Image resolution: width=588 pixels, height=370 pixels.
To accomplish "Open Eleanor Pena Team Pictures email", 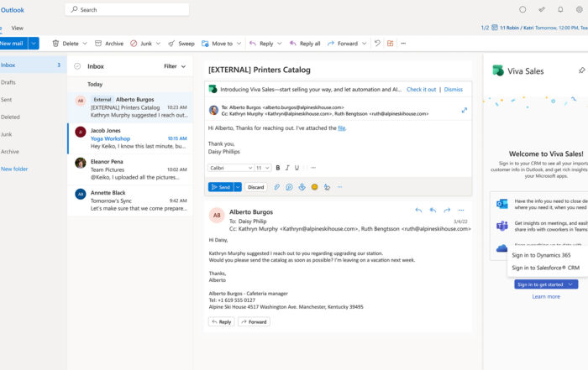I will click(x=130, y=169).
